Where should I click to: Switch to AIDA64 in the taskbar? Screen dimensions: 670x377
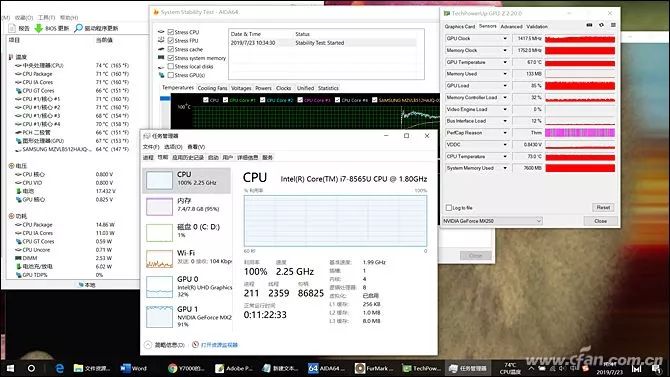(x=327, y=368)
